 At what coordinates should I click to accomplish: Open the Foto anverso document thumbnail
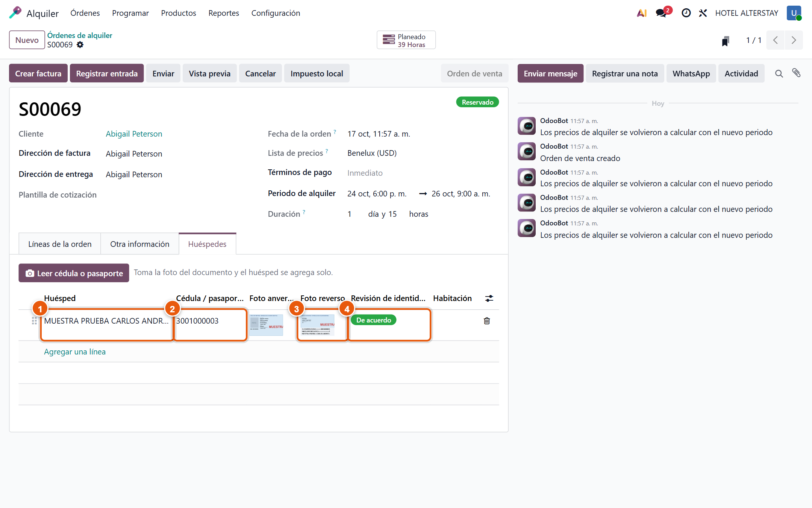click(x=266, y=325)
